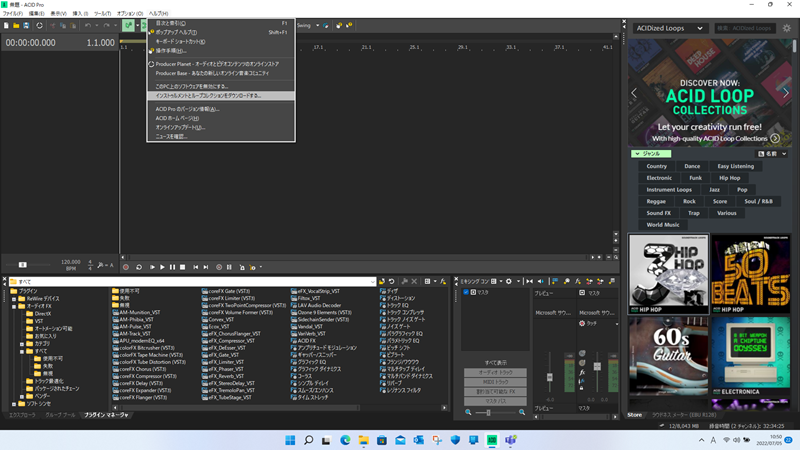Open mixer settings gear icon
Screen dimensions: 800x450
pos(509,281)
